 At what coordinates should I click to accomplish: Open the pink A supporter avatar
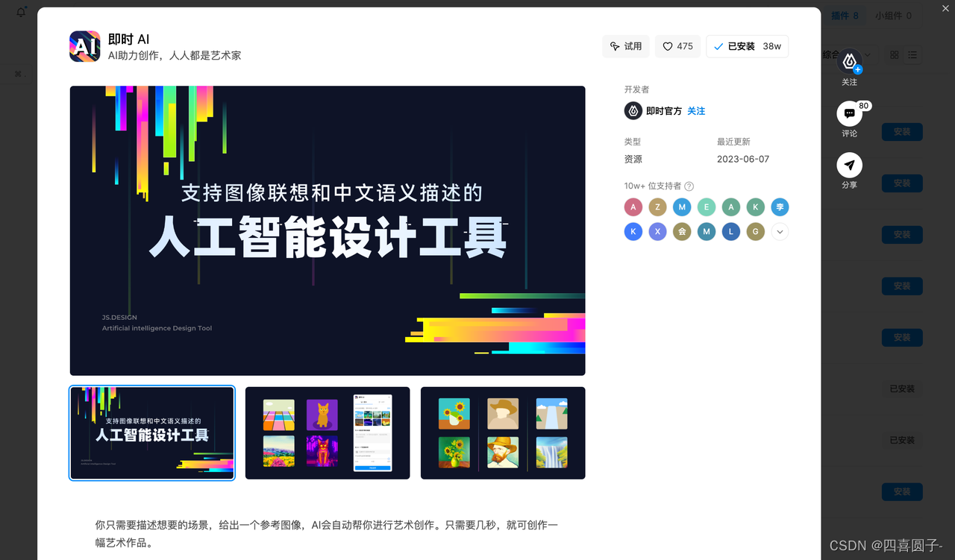click(x=633, y=207)
